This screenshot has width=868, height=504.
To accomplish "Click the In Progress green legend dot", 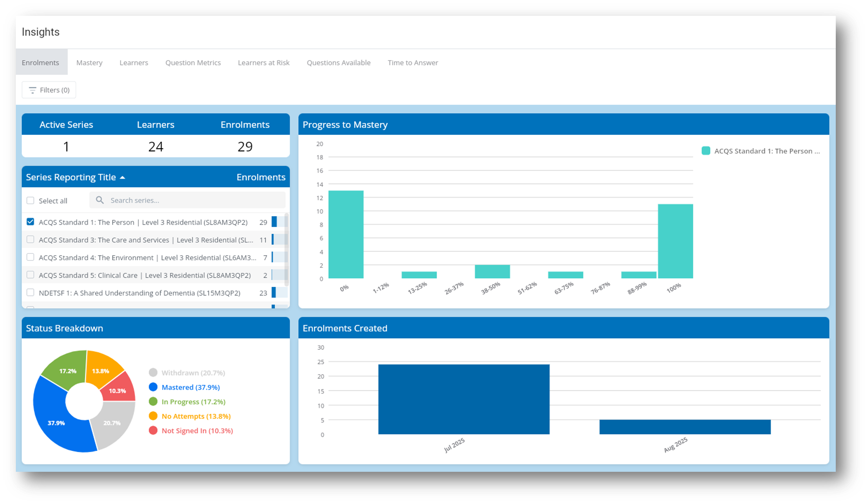I will pyautogui.click(x=153, y=401).
